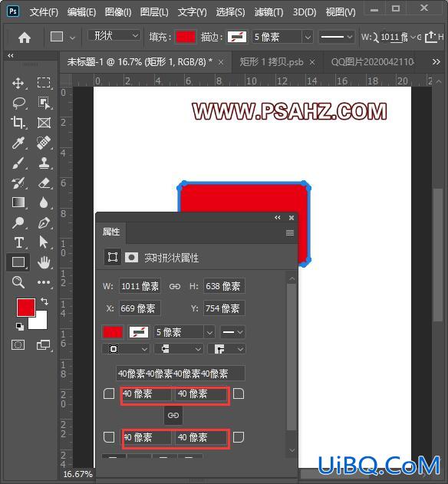Collapse the Properties panel with double arrows
448x484 pixels.
click(278, 218)
